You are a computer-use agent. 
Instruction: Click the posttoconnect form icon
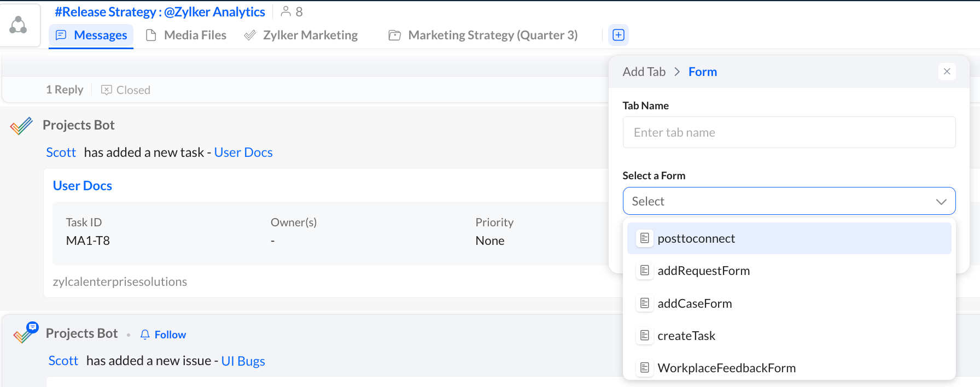(x=645, y=238)
